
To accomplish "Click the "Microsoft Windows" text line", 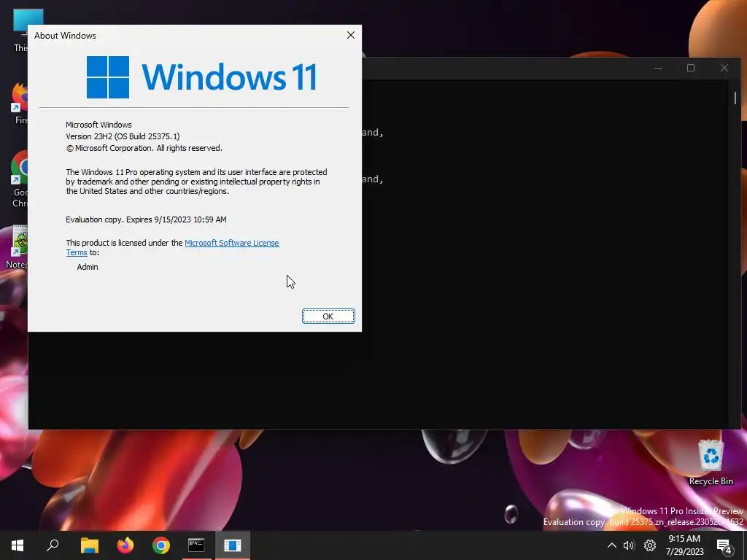I will click(98, 125).
